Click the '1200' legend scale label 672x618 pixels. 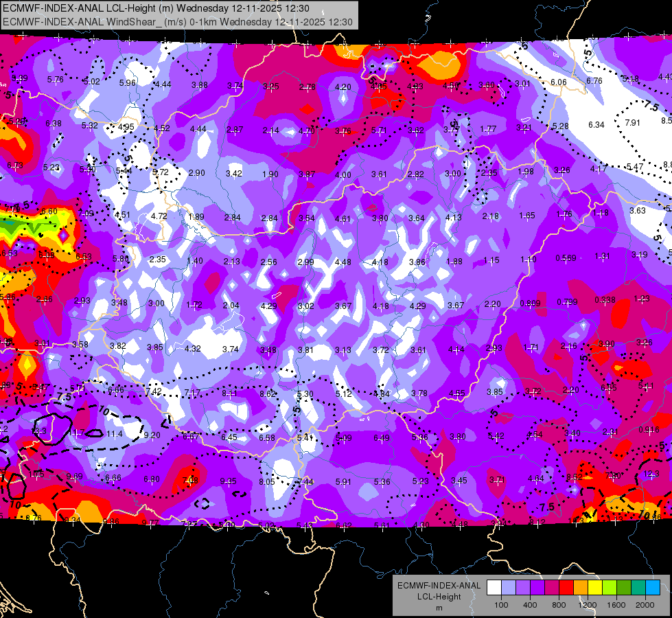click(x=588, y=605)
